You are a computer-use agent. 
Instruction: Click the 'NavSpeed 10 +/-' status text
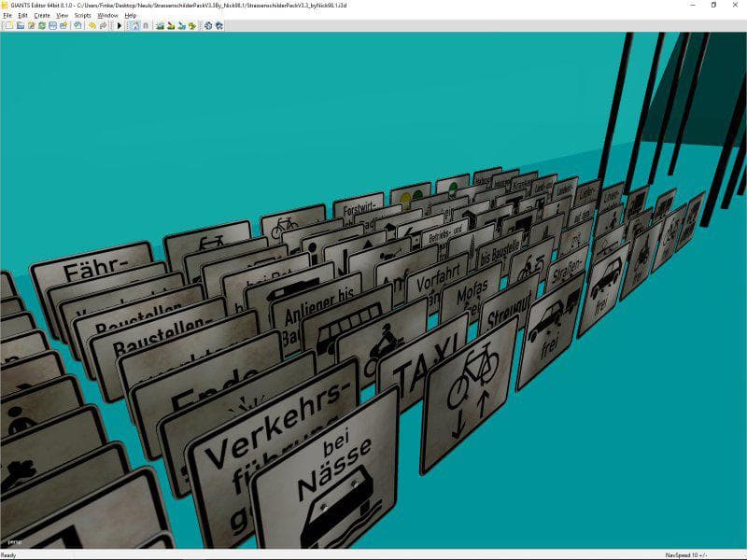[686, 555]
